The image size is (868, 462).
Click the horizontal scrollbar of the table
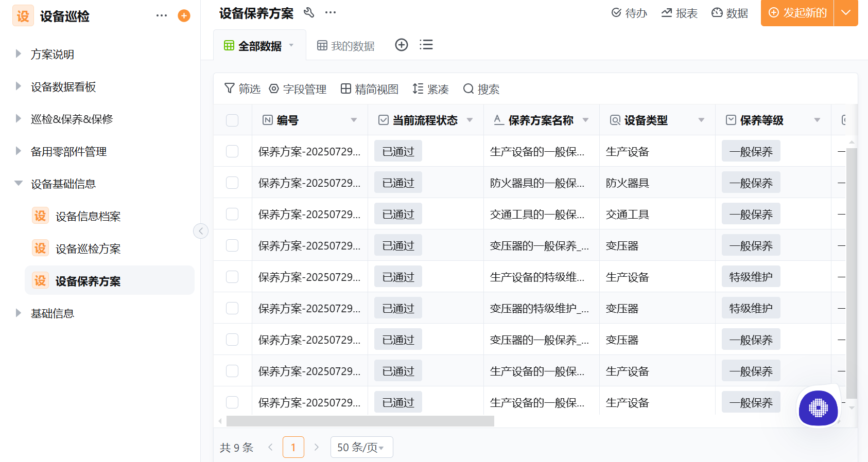[x=360, y=421]
